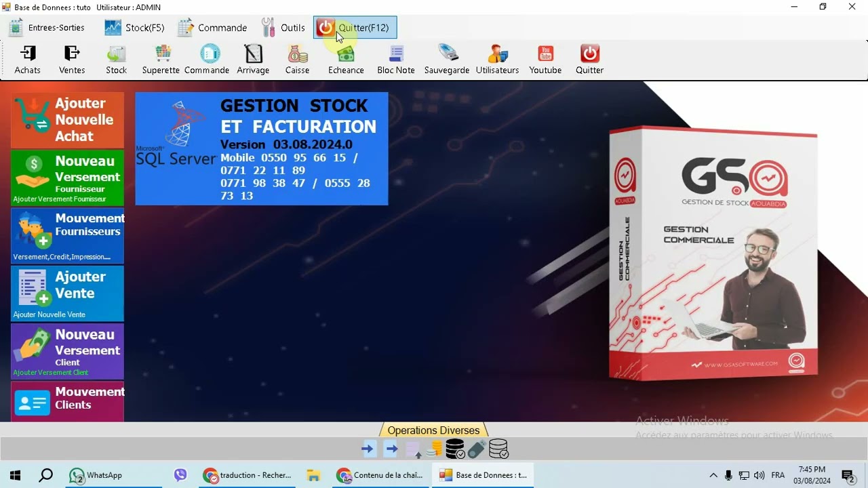The height and width of the screenshot is (488, 868).
Task: Click the FRA language indicator
Action: point(778,475)
